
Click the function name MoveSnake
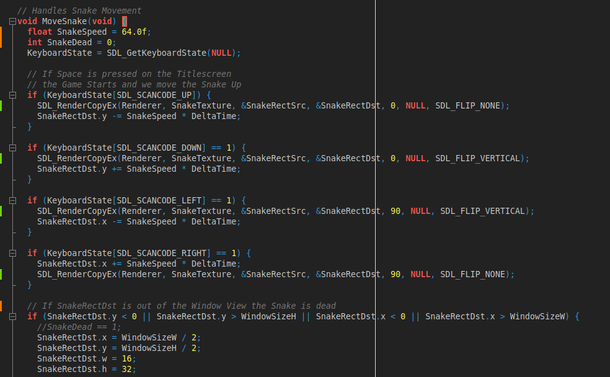coord(64,21)
